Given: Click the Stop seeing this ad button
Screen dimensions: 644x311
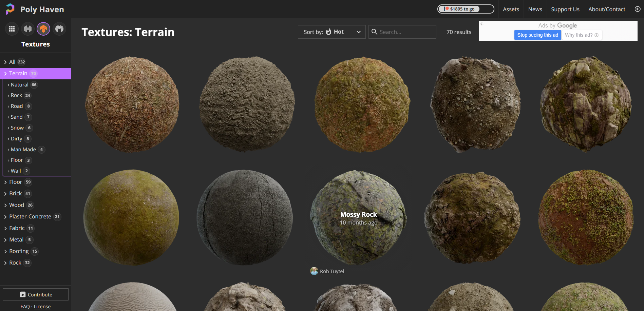Looking at the screenshot, I should 538,35.
